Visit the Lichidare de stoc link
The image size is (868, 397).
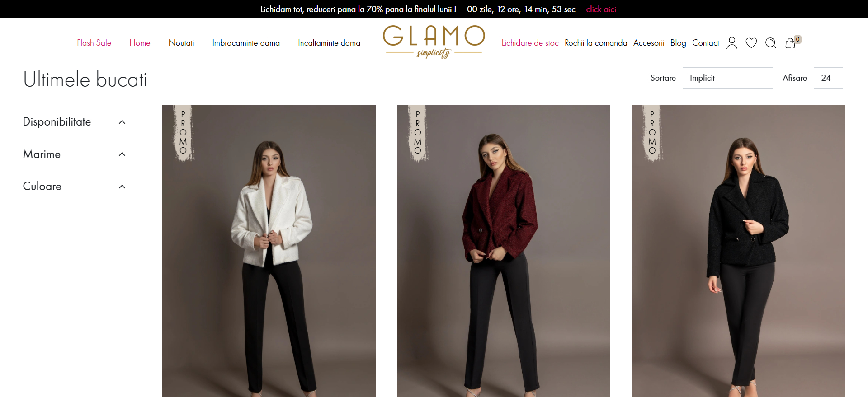(x=530, y=43)
